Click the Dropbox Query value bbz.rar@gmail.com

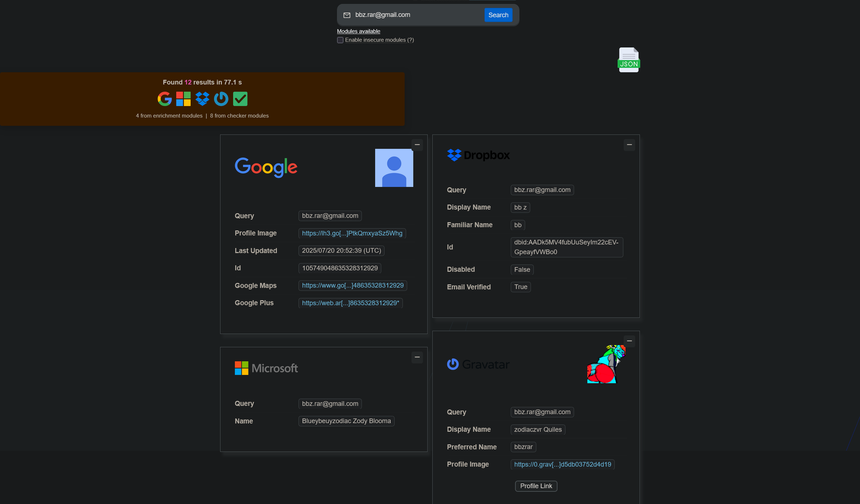point(542,190)
